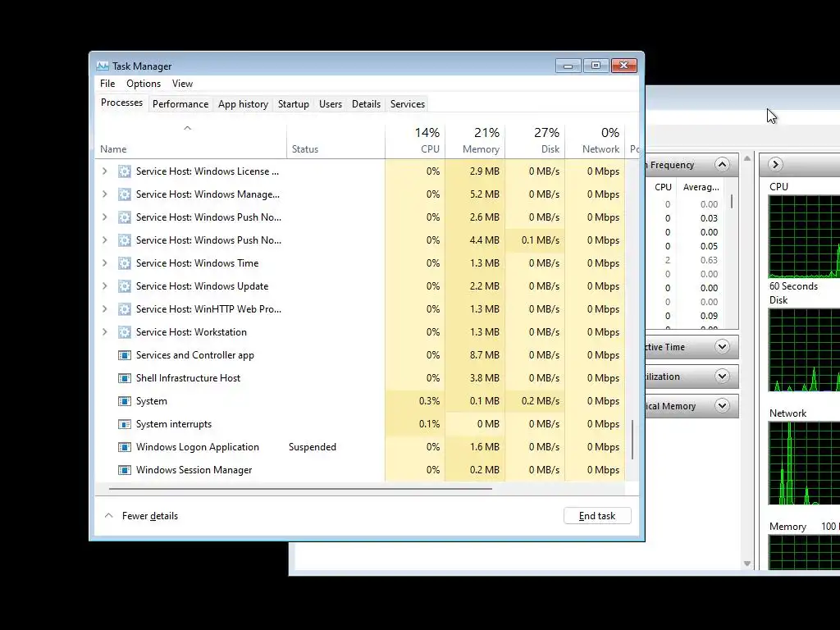Click the down scroll arrow in Resource Monitor
The height and width of the screenshot is (630, 840).
pos(747,564)
